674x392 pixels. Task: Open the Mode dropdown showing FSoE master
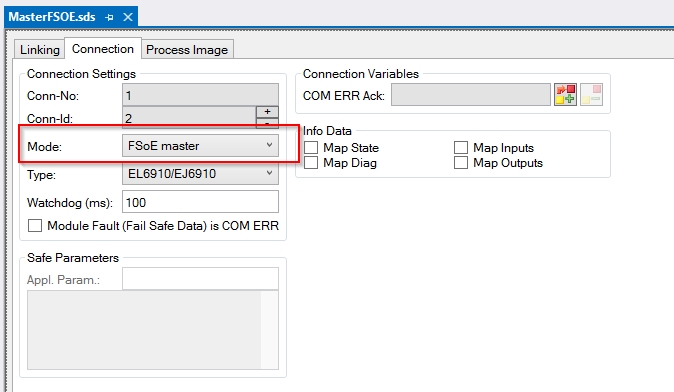click(200, 146)
